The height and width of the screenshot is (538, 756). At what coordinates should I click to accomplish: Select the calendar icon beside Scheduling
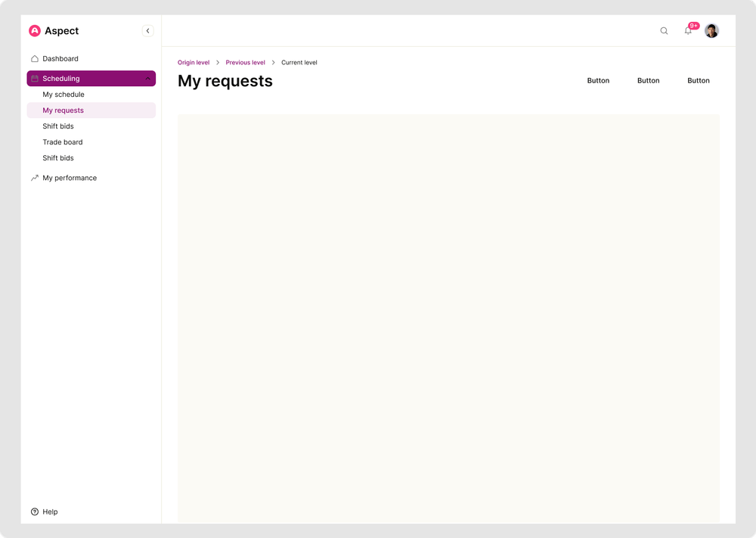(x=34, y=78)
